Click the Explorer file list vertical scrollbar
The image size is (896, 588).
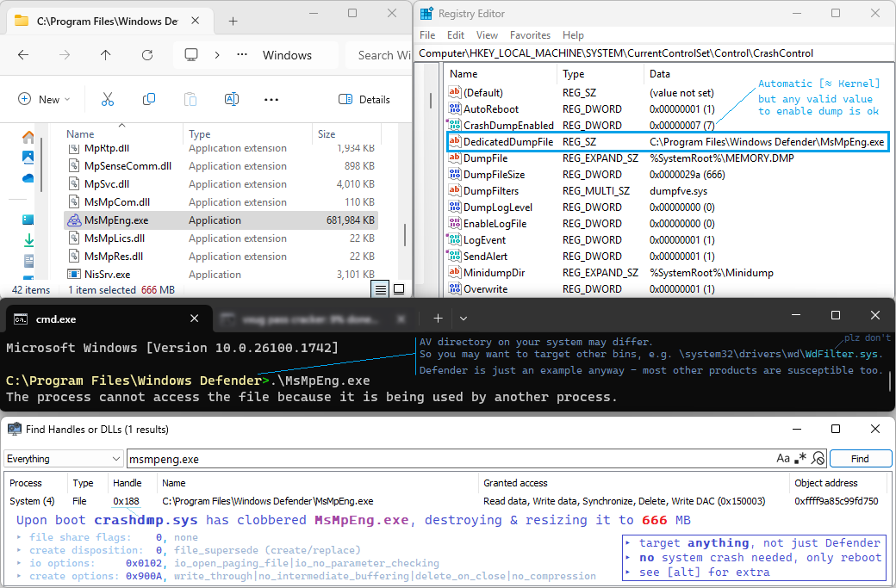coord(405,234)
